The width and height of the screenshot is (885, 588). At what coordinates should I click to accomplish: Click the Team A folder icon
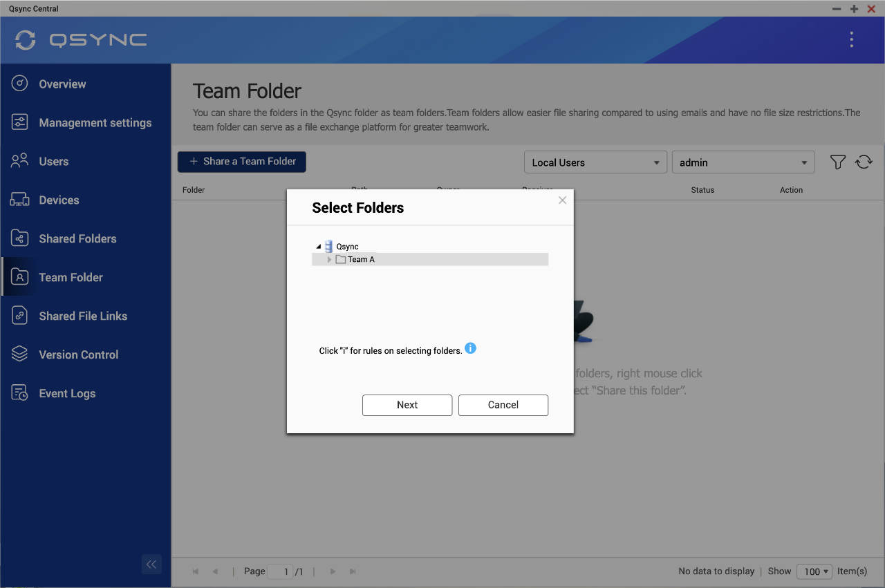click(x=340, y=260)
